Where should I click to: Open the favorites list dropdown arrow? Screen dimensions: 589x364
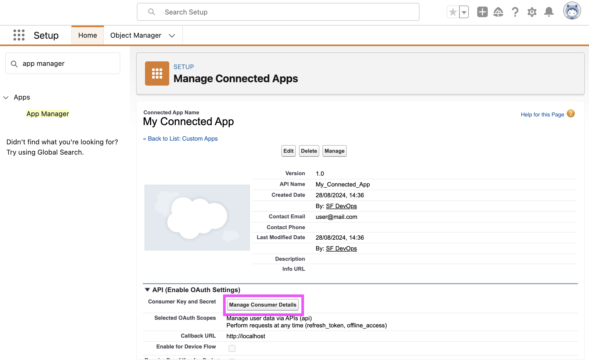tap(464, 12)
